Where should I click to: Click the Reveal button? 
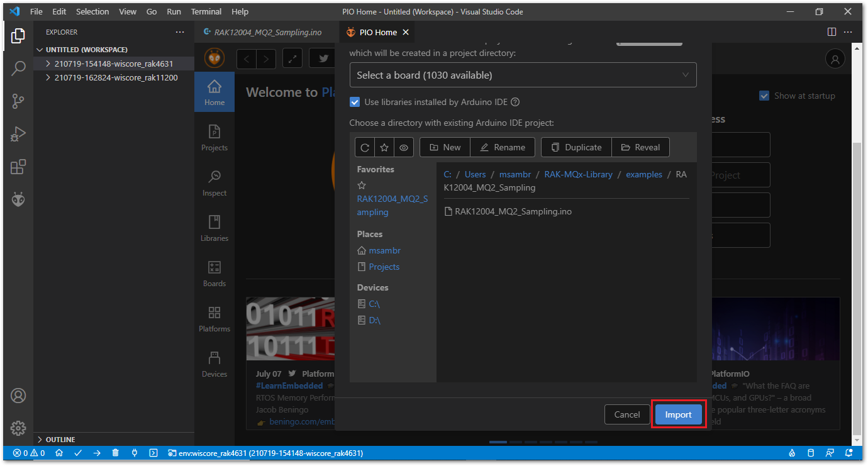[x=640, y=147]
